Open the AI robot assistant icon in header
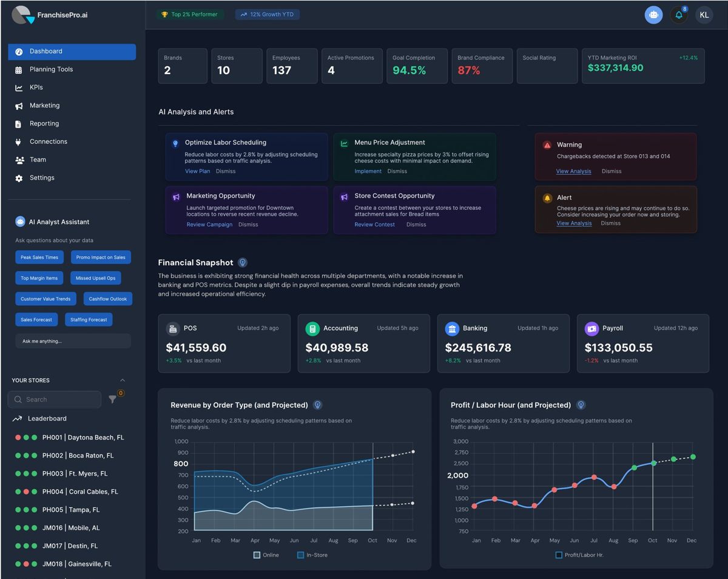Image resolution: width=728 pixels, height=579 pixels. click(653, 15)
